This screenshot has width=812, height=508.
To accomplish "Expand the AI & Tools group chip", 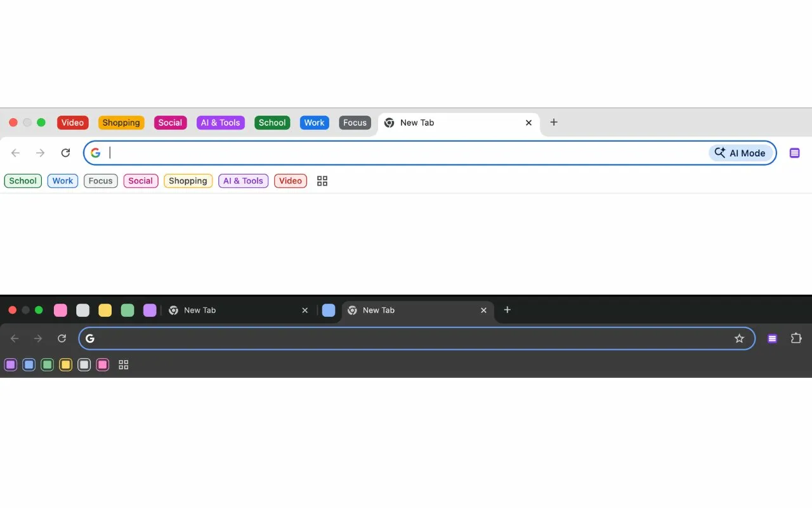I will click(243, 181).
